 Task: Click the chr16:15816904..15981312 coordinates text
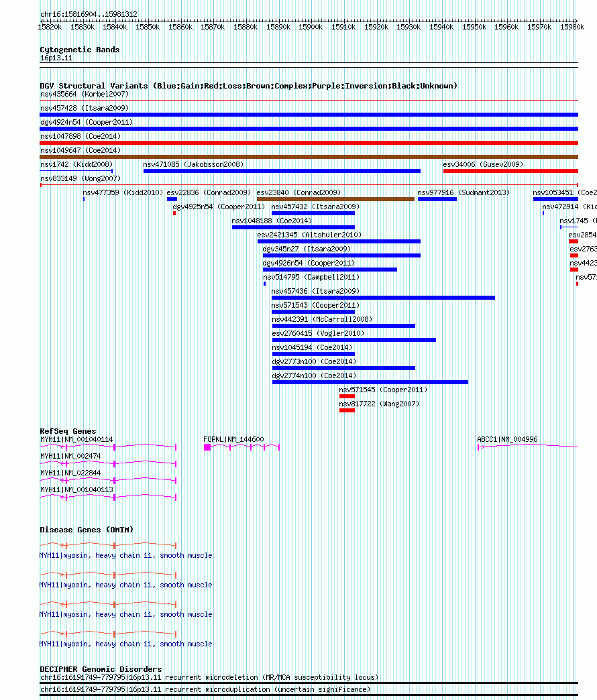pos(89,14)
